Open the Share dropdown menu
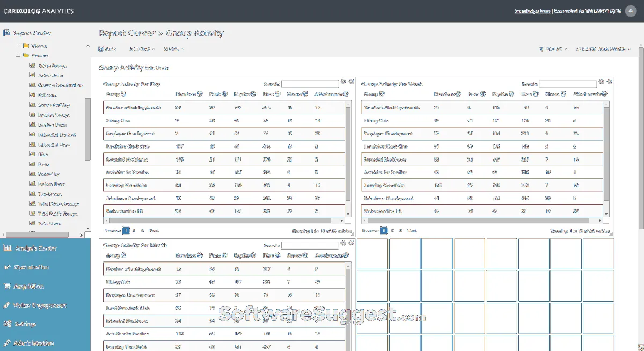 pos(173,49)
